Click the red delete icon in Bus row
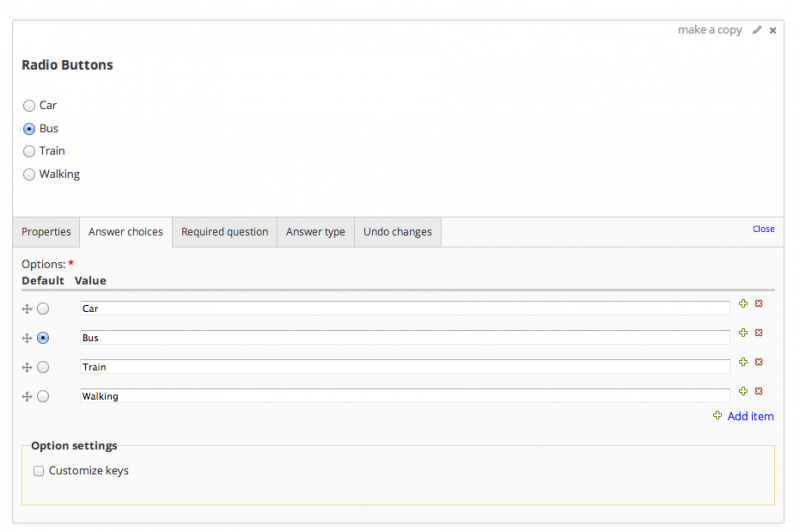Screen dimensions: 800x532 pos(758,333)
